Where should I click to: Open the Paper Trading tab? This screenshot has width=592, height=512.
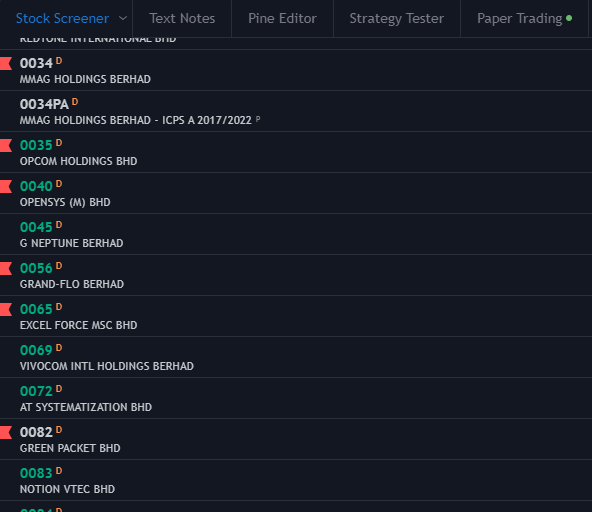[524, 19]
